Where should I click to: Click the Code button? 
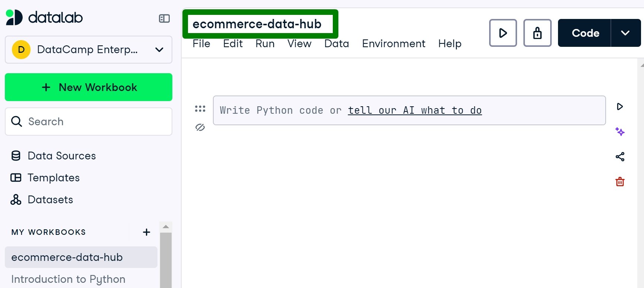(584, 33)
